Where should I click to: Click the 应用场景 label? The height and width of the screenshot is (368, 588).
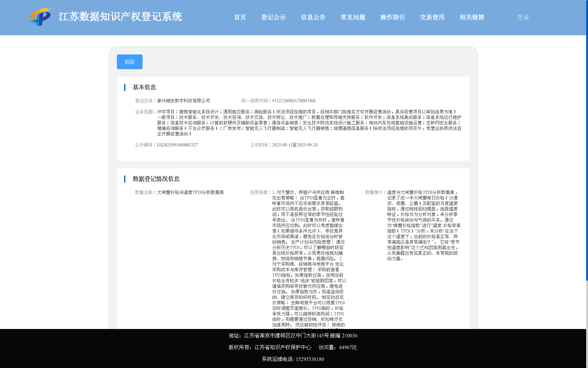coord(261,192)
